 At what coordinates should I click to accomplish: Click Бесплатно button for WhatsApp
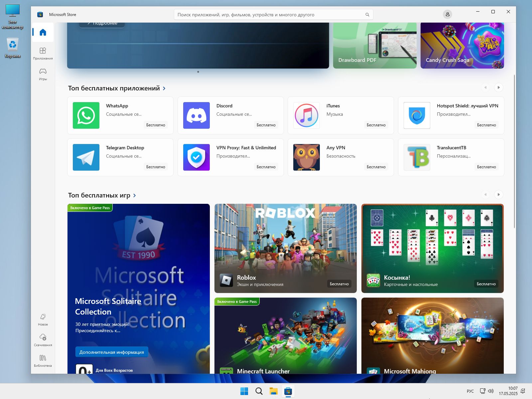[156, 125]
